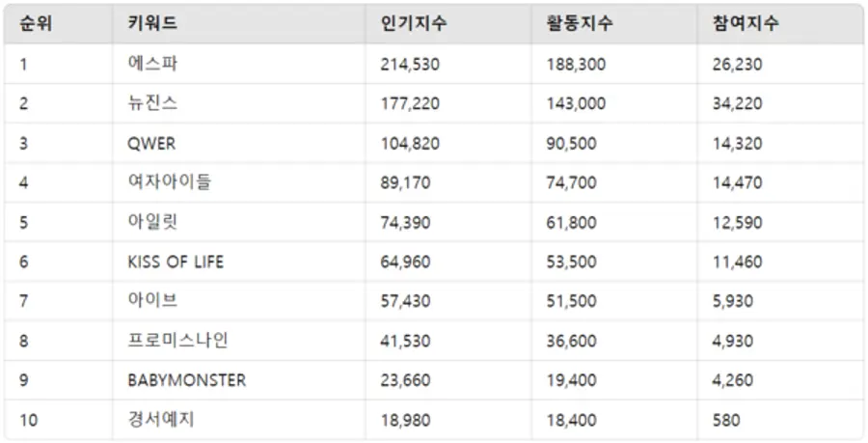The height and width of the screenshot is (443, 868).
Task: Select the 뉴진스 keyword cell
Action: point(152,104)
